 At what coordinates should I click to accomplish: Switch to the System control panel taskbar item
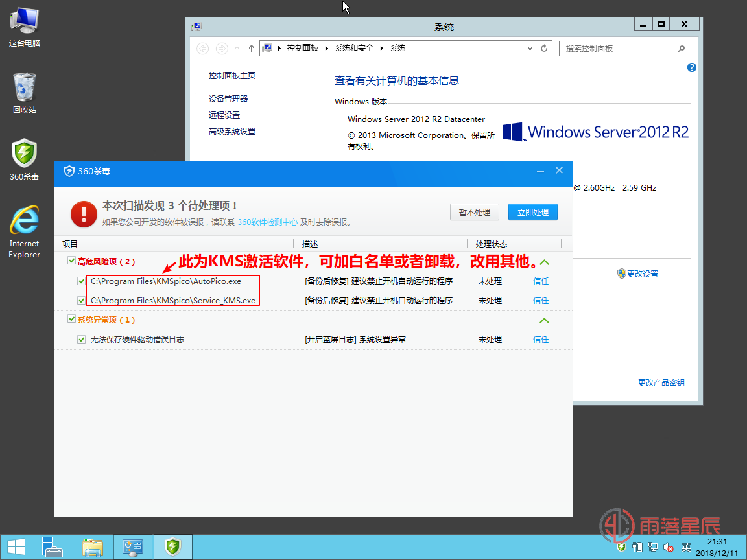[133, 547]
